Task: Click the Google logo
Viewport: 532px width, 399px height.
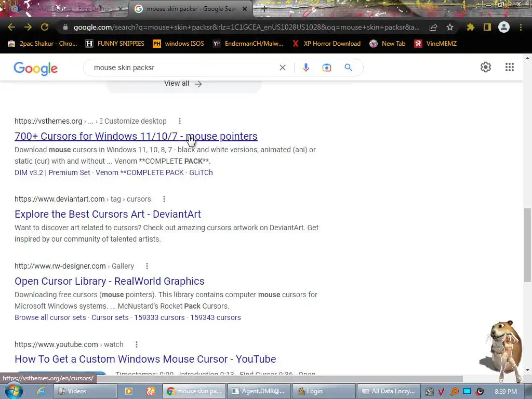Action: pyautogui.click(x=36, y=68)
